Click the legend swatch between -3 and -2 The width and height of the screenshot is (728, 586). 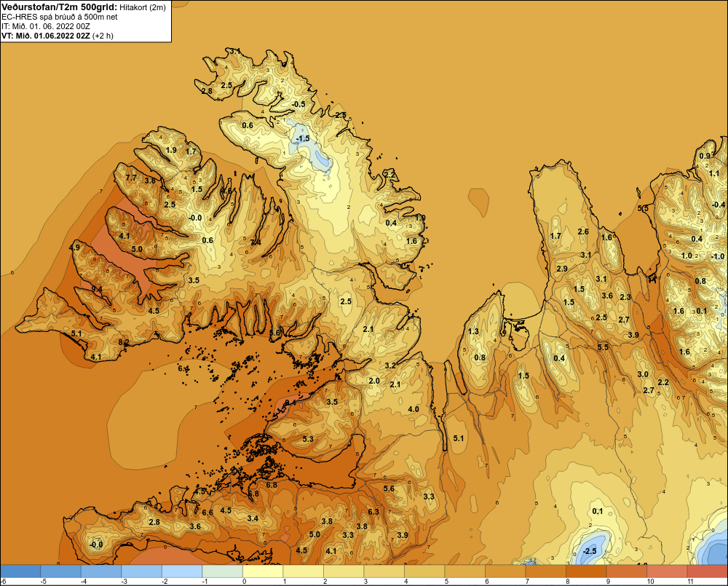click(x=142, y=571)
